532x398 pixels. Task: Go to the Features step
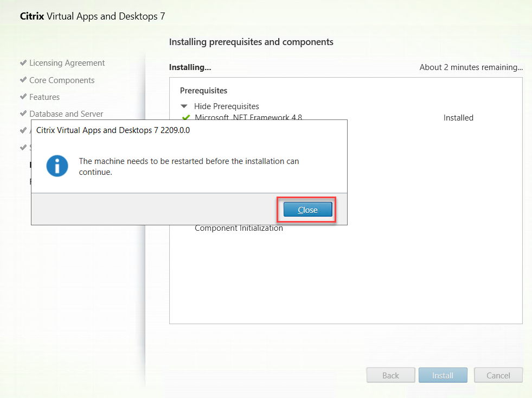pos(44,97)
